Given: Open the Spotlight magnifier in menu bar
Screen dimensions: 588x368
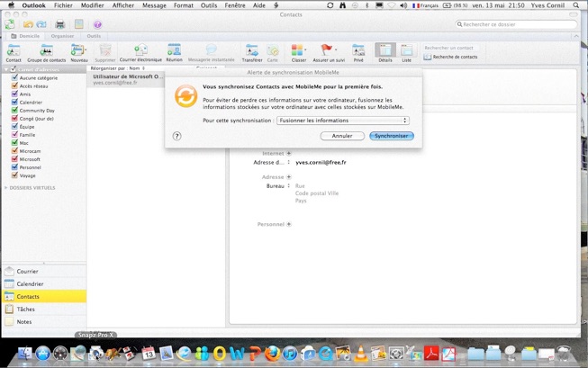Looking at the screenshot, I should pyautogui.click(x=576, y=5).
